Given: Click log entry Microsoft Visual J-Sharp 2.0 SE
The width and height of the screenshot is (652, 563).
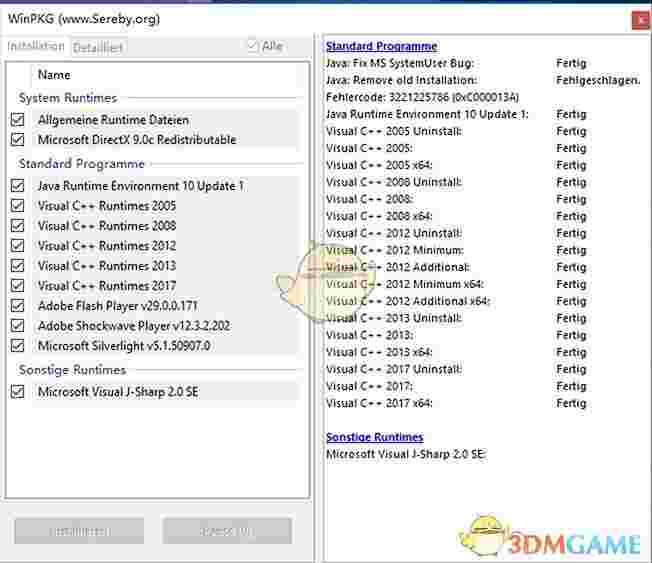Looking at the screenshot, I should point(406,454).
